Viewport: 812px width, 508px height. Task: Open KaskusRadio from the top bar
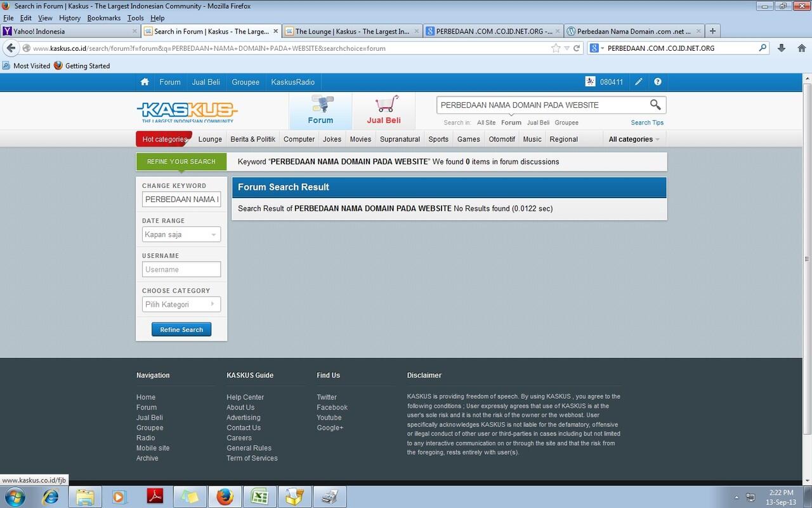tap(292, 82)
